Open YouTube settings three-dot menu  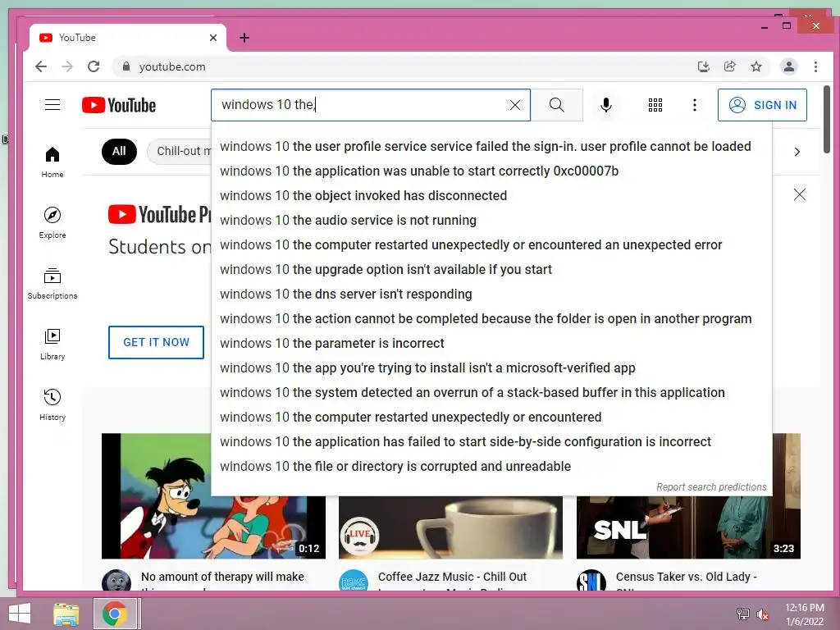695,105
